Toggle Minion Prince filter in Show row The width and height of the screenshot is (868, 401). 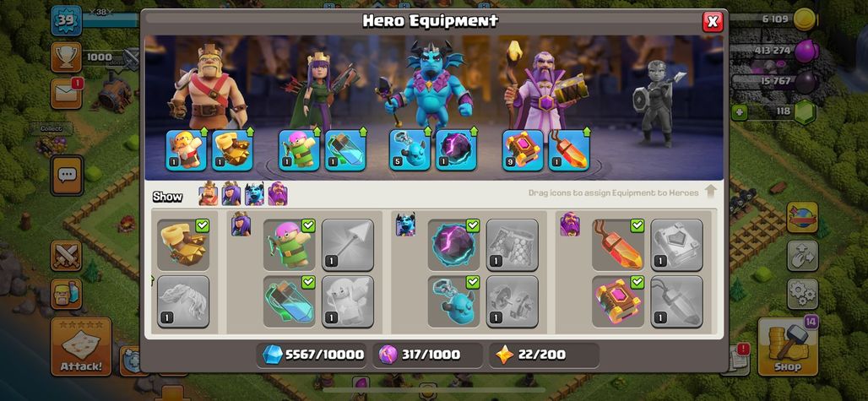click(x=255, y=194)
